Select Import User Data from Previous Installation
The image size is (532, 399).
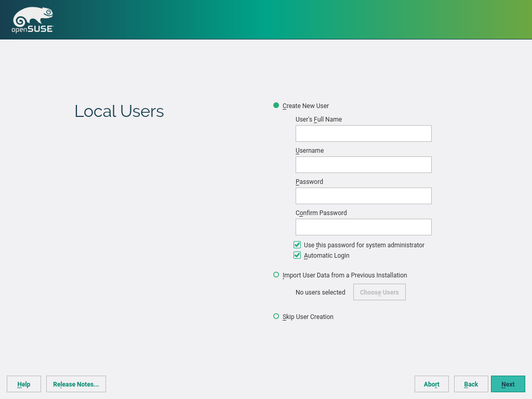[x=276, y=275]
